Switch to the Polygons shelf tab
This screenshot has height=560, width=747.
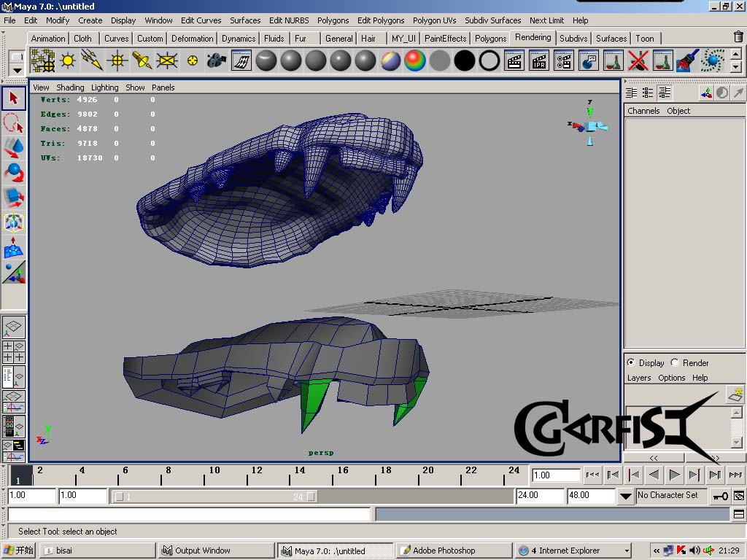(490, 39)
